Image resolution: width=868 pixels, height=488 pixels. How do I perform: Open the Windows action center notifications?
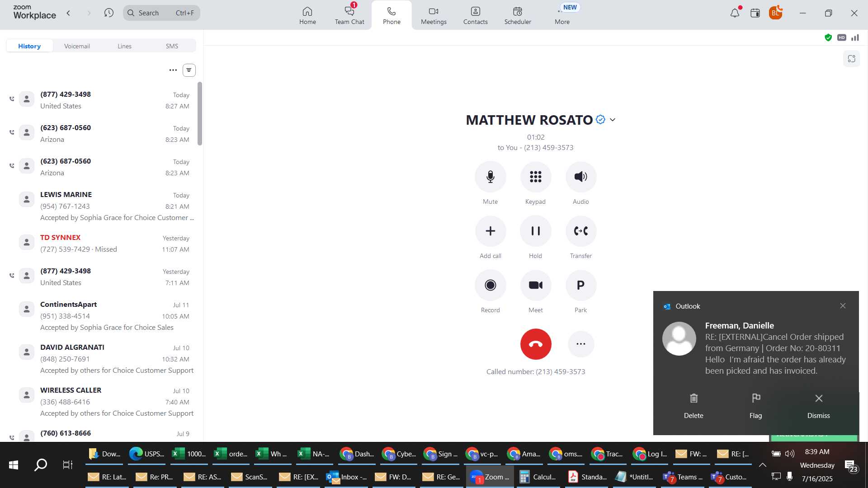[x=850, y=465]
